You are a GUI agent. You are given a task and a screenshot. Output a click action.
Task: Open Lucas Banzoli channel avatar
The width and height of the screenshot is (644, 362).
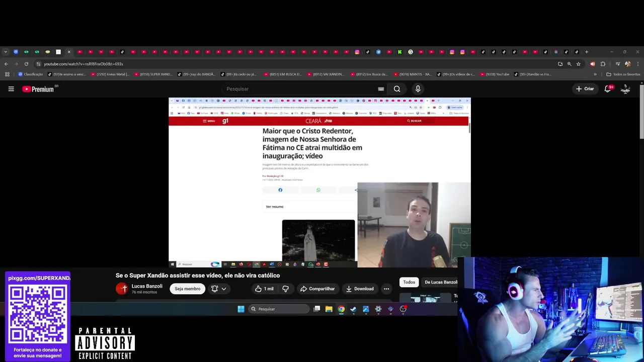[122, 289]
